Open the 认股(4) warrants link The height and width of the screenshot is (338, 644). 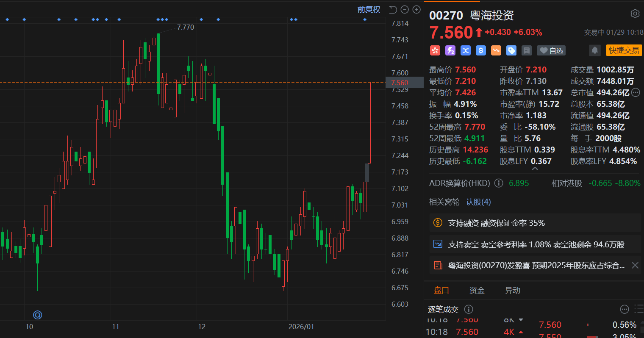point(478,202)
